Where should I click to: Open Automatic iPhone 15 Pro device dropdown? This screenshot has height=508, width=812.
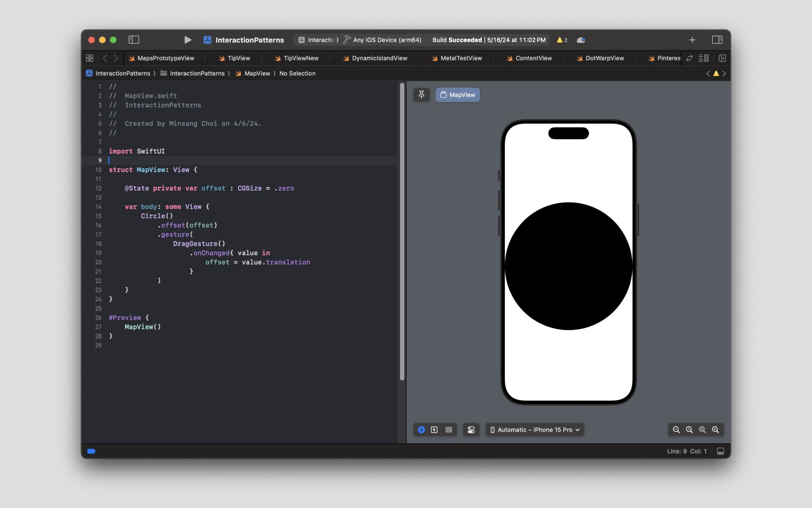coord(535,430)
